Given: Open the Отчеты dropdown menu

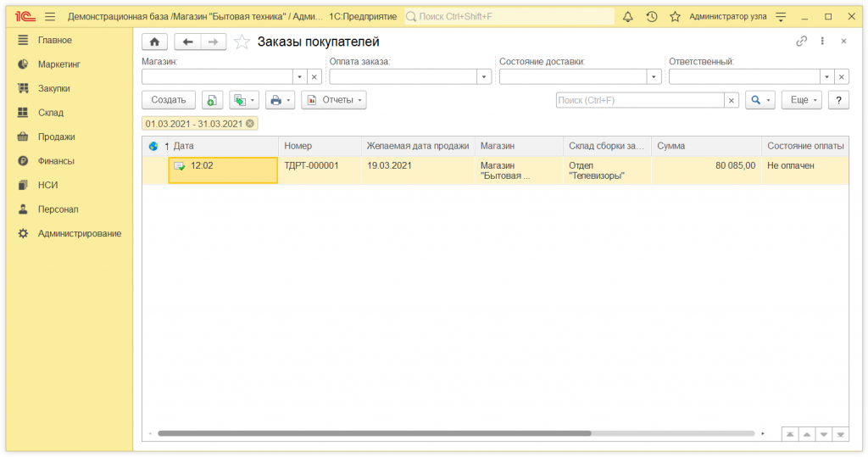Looking at the screenshot, I should [x=334, y=100].
